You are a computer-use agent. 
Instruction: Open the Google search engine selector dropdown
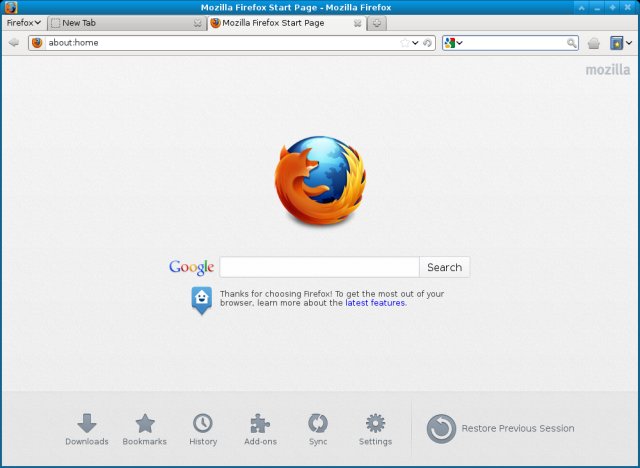pyautogui.click(x=453, y=43)
